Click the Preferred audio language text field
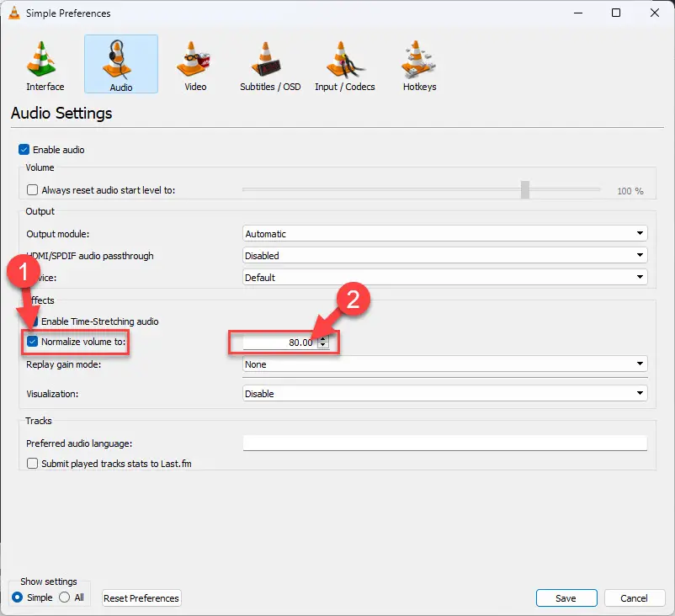The image size is (675, 616). tap(444, 443)
